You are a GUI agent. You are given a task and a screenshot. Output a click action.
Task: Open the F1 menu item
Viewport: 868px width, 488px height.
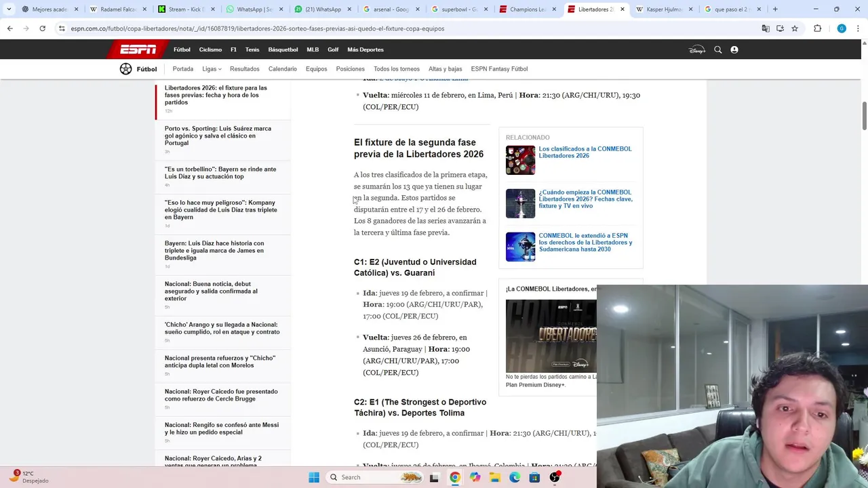coord(233,49)
